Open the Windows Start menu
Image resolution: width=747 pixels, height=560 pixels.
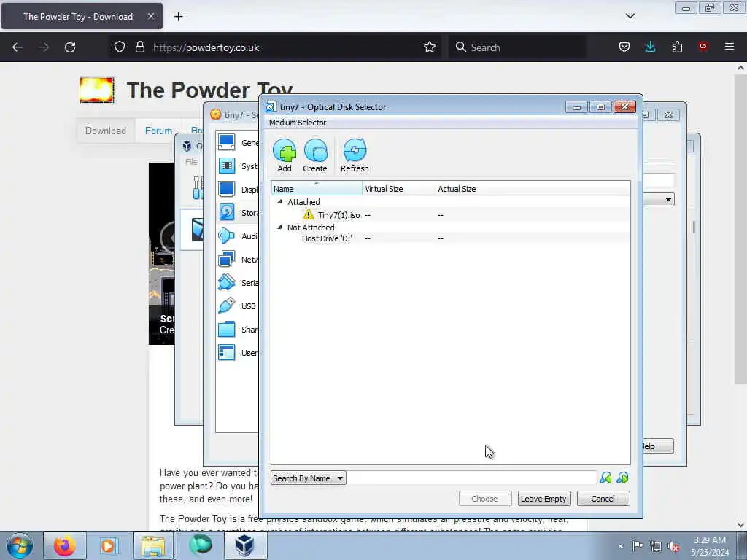coord(20,545)
